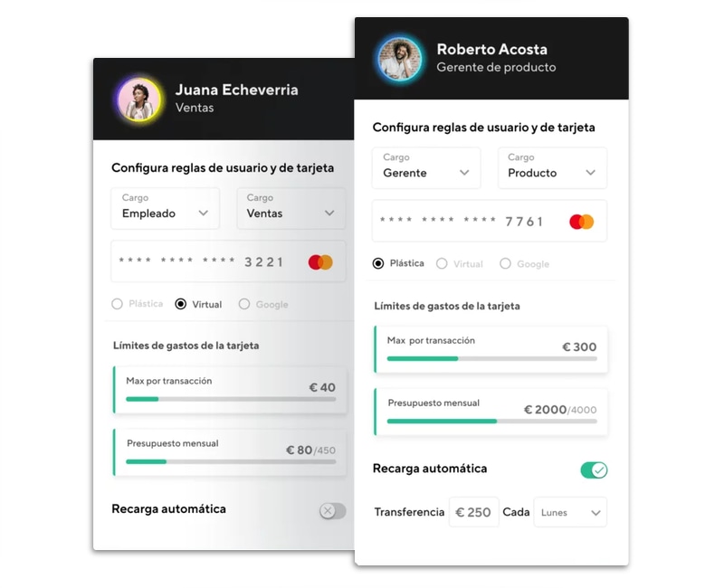Click Roberto Acosta's profile avatar

tap(400, 59)
